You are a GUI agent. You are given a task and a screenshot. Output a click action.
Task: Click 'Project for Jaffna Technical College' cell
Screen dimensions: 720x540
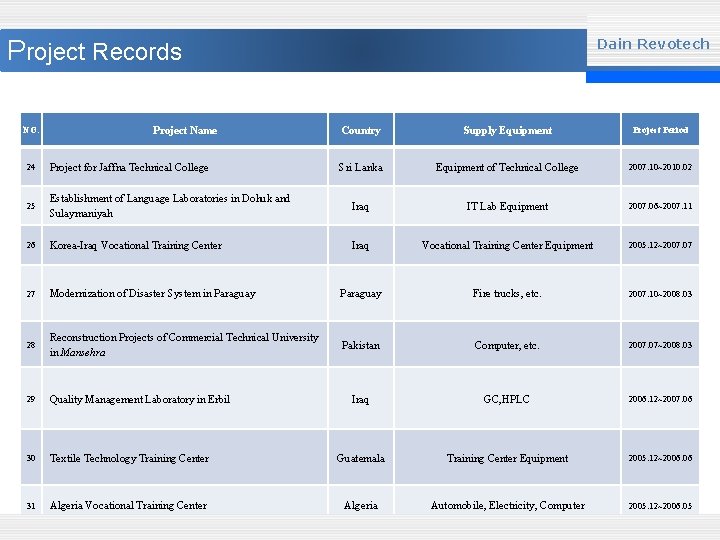[185, 167]
